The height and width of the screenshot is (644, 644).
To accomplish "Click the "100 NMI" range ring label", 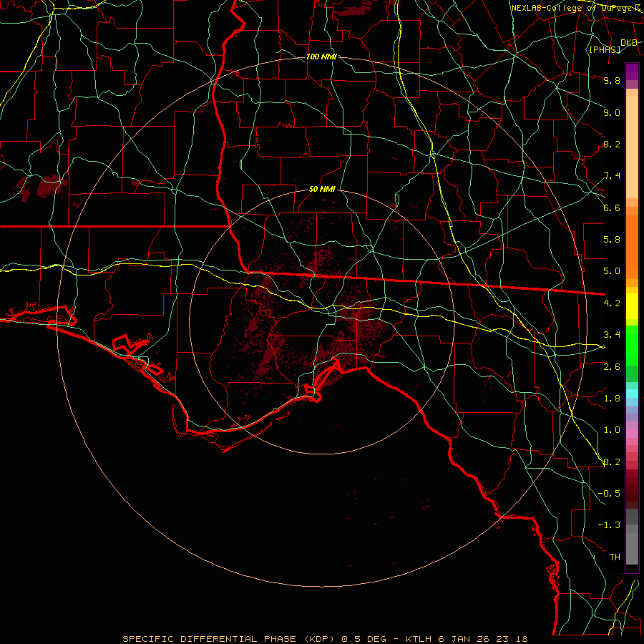I will click(x=321, y=57).
